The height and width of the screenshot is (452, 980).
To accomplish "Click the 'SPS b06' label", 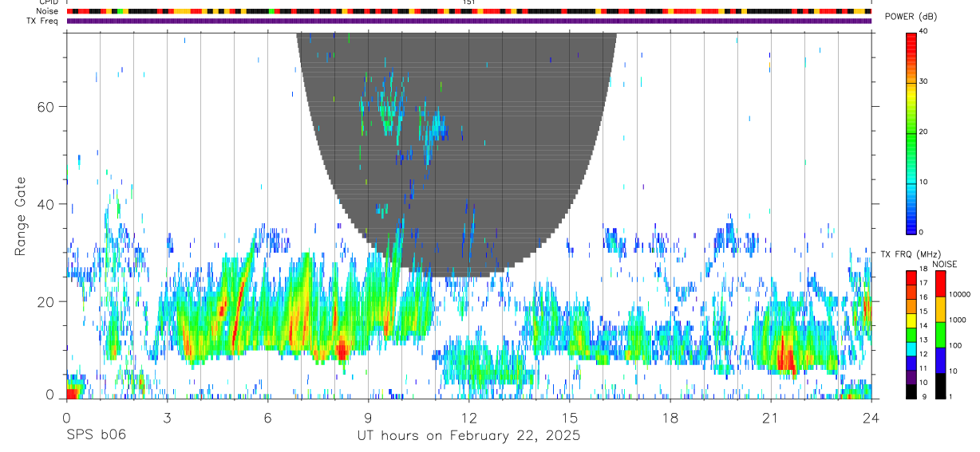I will coord(96,435).
